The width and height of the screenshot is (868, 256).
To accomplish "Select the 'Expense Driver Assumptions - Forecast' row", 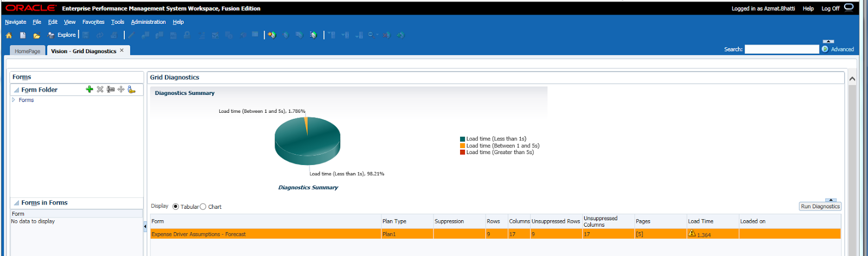I will point(495,234).
